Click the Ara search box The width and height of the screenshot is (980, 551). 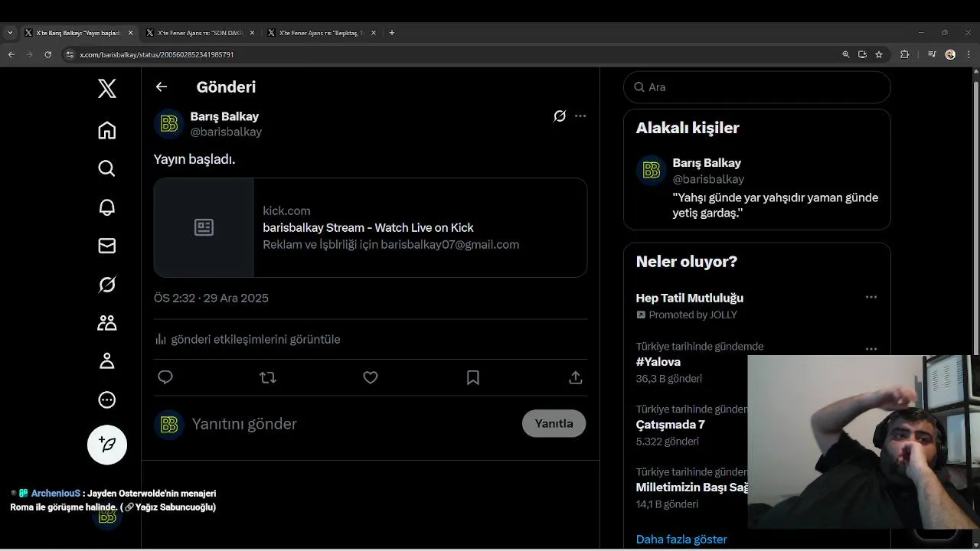tap(757, 87)
